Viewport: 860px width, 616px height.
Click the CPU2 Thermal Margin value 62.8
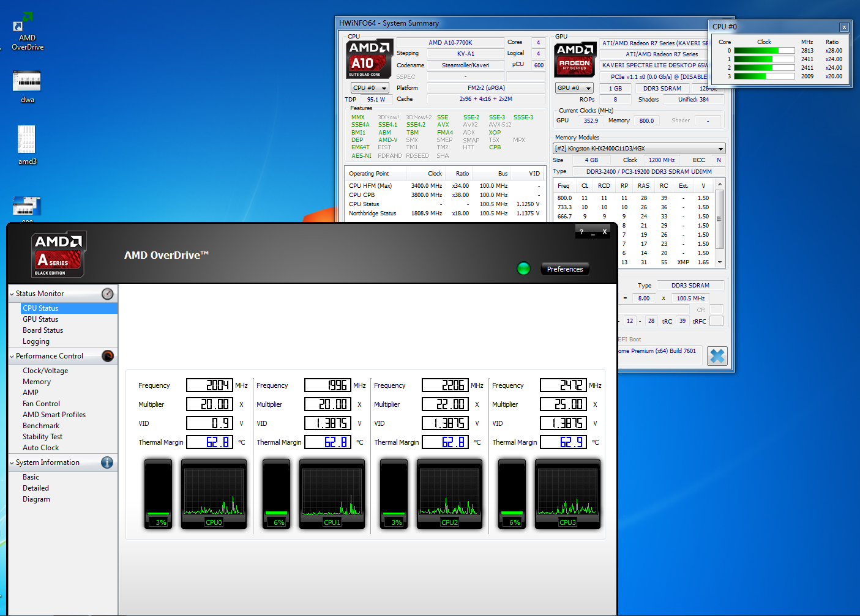tap(445, 442)
